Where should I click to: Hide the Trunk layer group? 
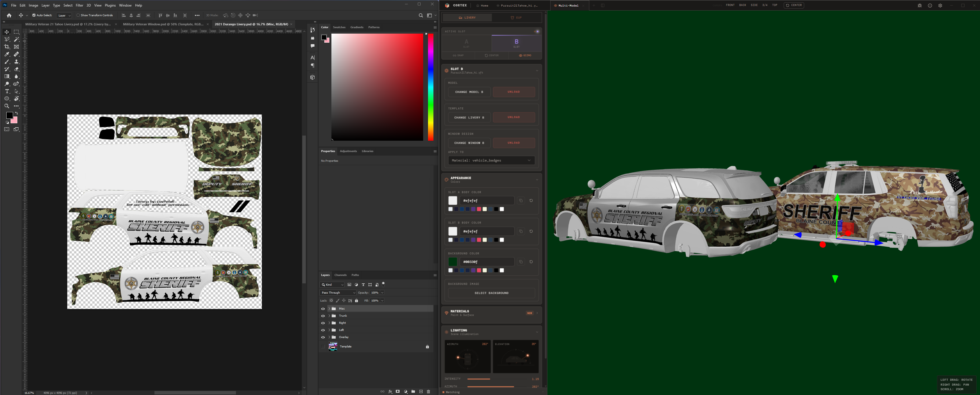click(323, 316)
